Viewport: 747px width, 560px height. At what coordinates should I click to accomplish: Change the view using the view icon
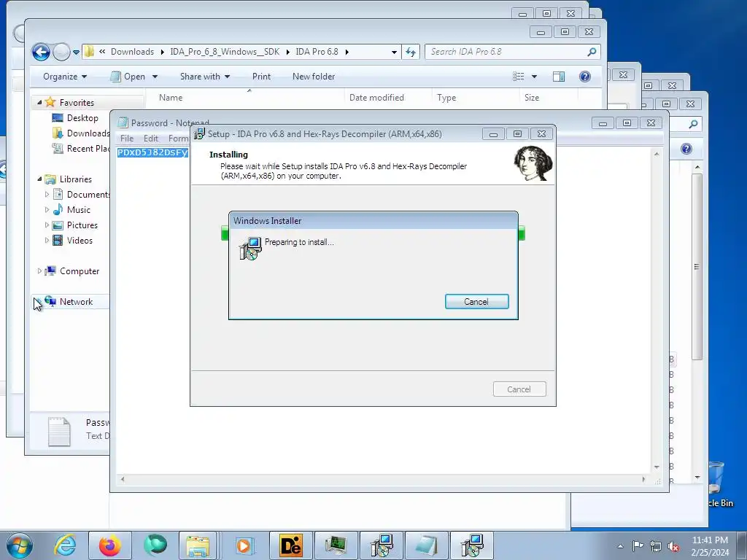pyautogui.click(x=519, y=76)
